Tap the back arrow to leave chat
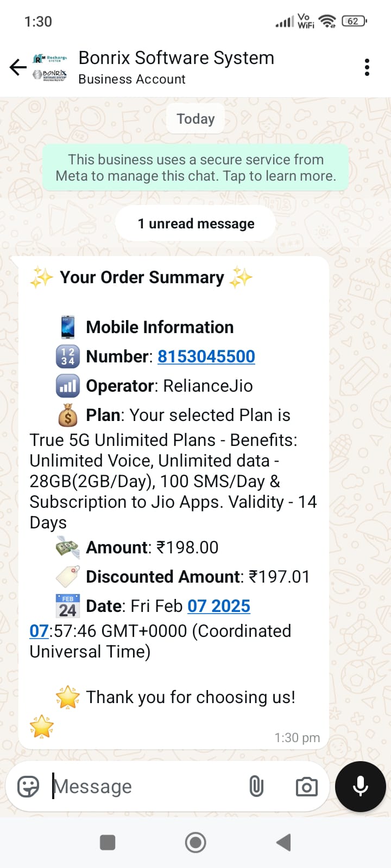Viewport: 391px width, 868px height. coord(18,67)
